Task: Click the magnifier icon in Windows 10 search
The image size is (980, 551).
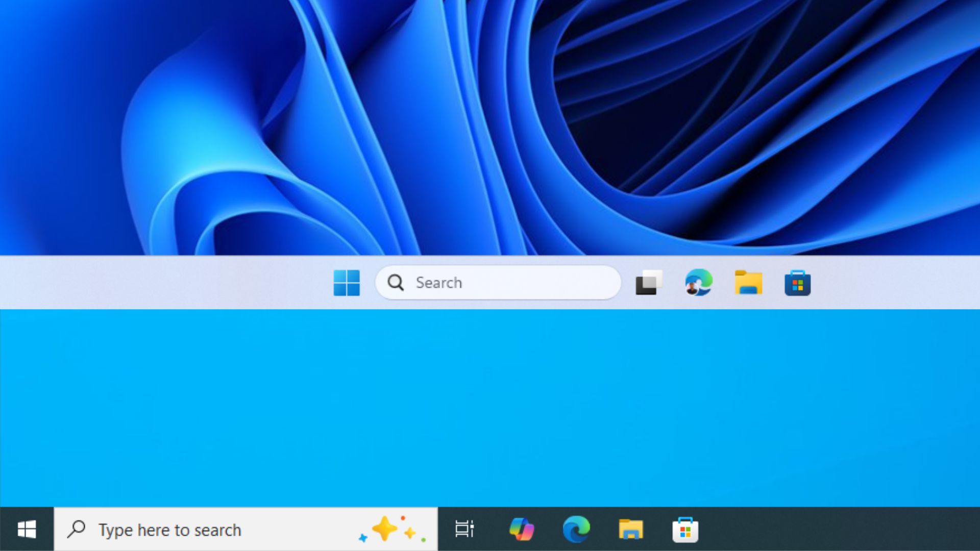Action: pos(76,529)
